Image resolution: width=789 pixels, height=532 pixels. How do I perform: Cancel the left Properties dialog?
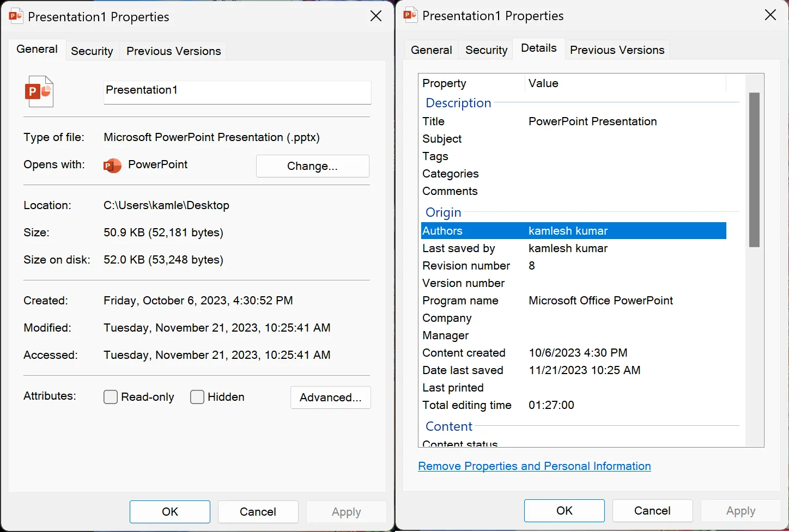(x=258, y=512)
